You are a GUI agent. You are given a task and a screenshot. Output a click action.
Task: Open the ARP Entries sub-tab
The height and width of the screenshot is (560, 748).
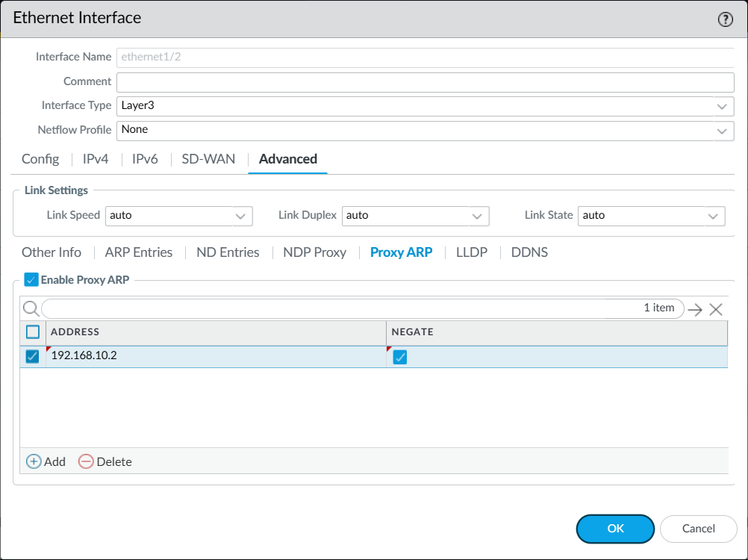139,252
